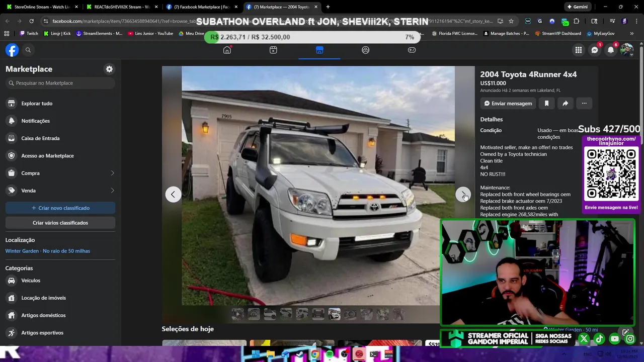Reload the page
Image resolution: width=644 pixels, height=362 pixels.
(31, 21)
